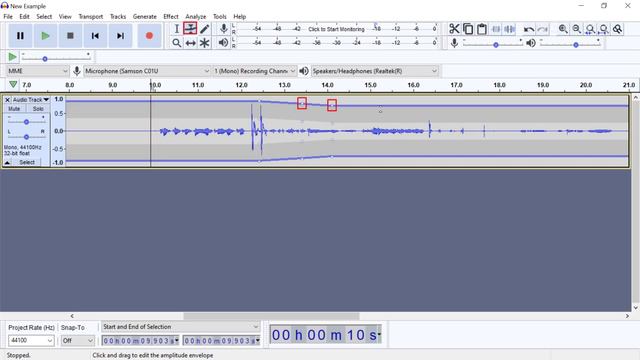Silence the audio selection

click(x=509, y=29)
